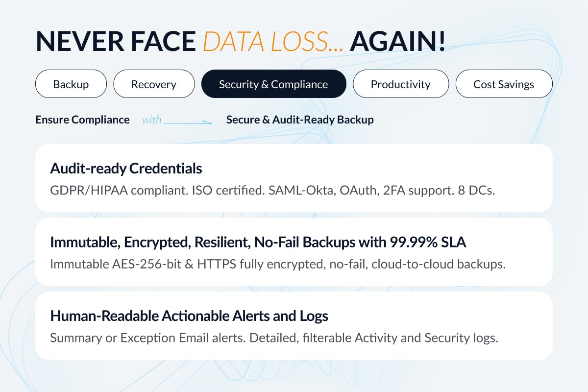Viewport: 588px width, 392px height.
Task: Click "NEVER FACE" in the headline
Action: (x=116, y=42)
